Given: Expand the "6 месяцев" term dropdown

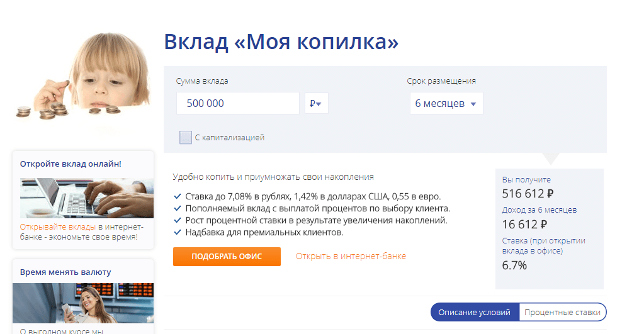Looking at the screenshot, I should (446, 104).
